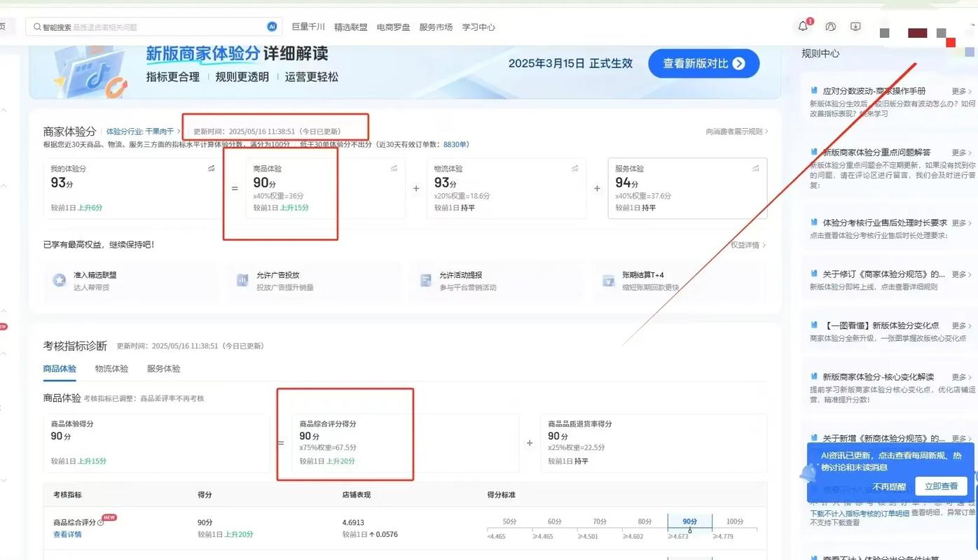Open trend chart icon on 商品体验 card
Screen dimensions: 978x560
[x=394, y=169]
